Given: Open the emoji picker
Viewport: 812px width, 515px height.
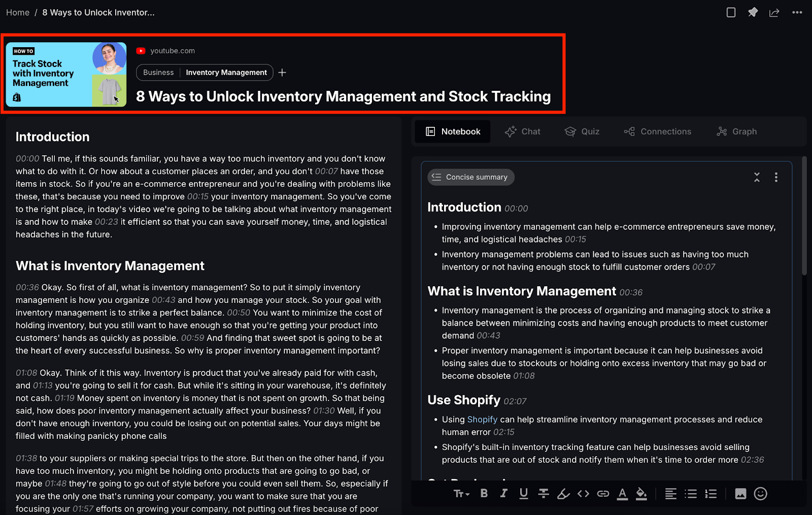Looking at the screenshot, I should 760,494.
